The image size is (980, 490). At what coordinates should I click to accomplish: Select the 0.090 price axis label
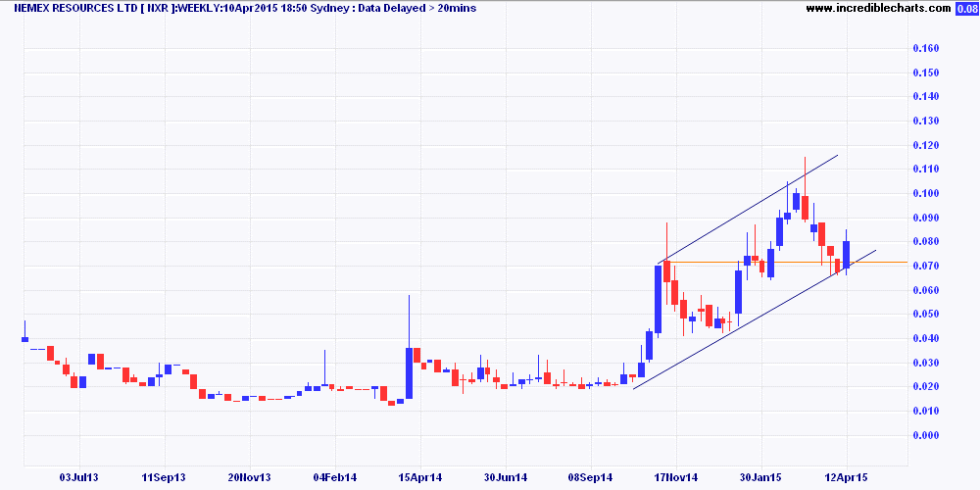pos(927,219)
